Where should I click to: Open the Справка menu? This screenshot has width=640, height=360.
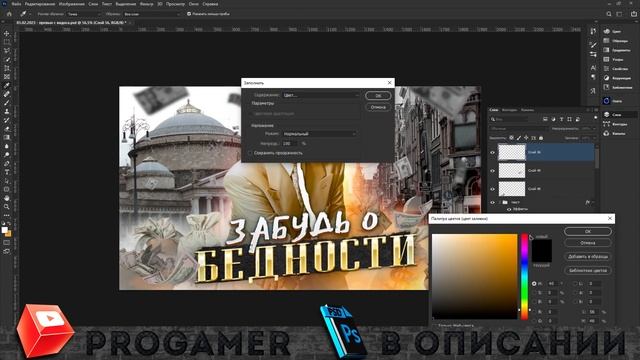click(210, 4)
